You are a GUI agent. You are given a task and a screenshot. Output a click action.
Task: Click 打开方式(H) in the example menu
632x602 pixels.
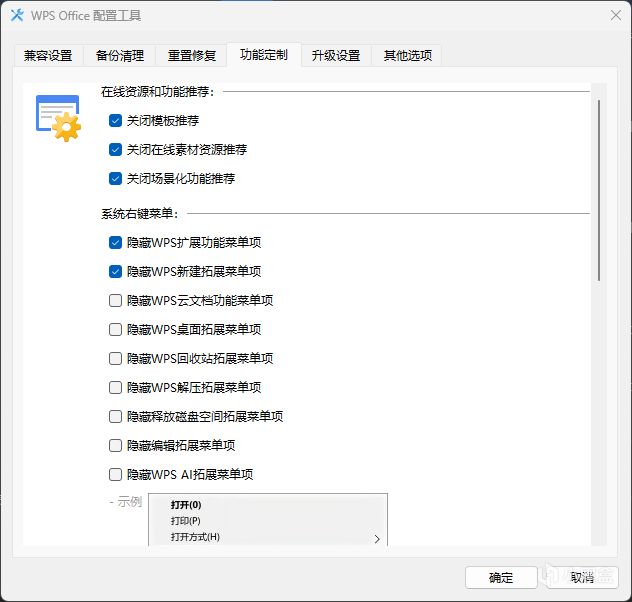point(195,537)
